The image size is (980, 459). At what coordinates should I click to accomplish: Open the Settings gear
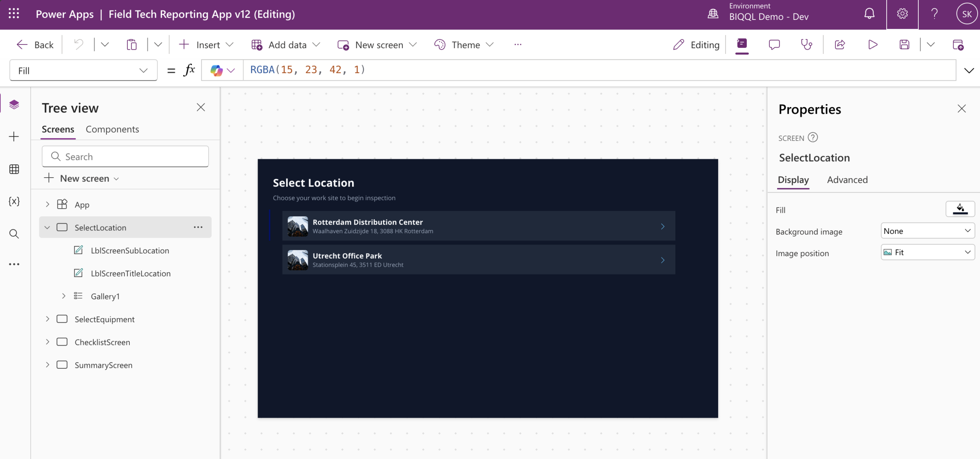902,14
